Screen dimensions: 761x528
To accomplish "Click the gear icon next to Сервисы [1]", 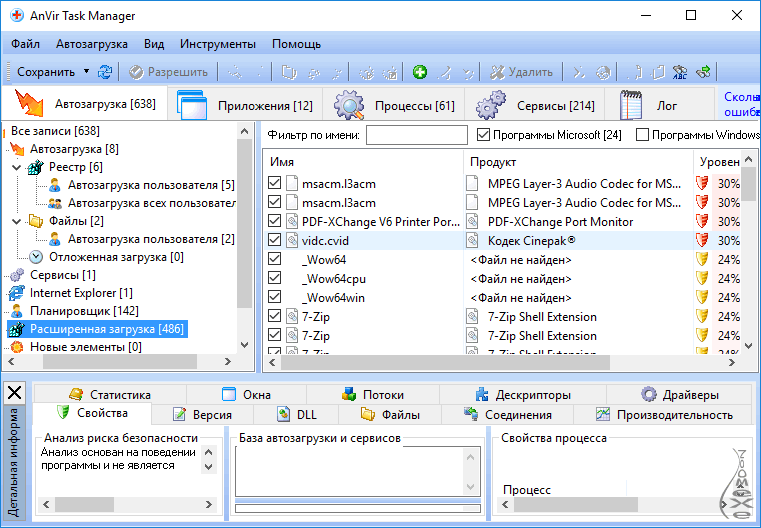I will 17,275.
